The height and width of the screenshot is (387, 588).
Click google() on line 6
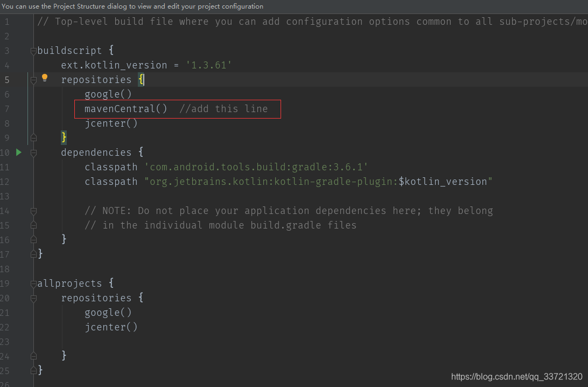pyautogui.click(x=108, y=94)
